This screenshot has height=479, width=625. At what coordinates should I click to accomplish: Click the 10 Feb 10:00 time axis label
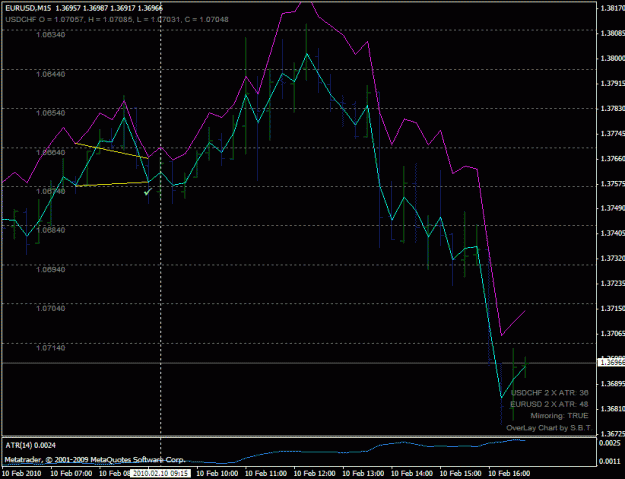pyautogui.click(x=218, y=473)
